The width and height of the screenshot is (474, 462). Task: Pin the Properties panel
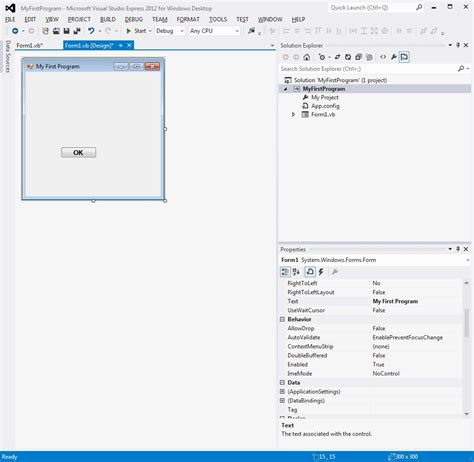(458, 249)
